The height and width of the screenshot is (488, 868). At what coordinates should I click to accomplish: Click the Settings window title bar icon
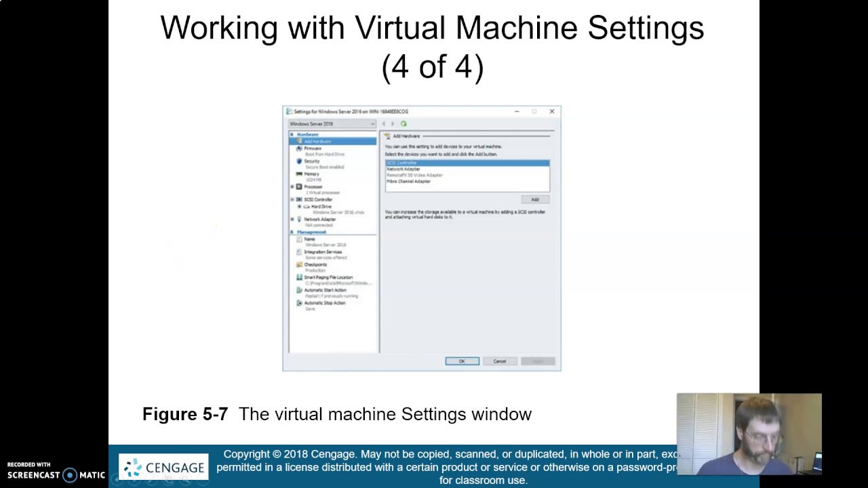[289, 111]
